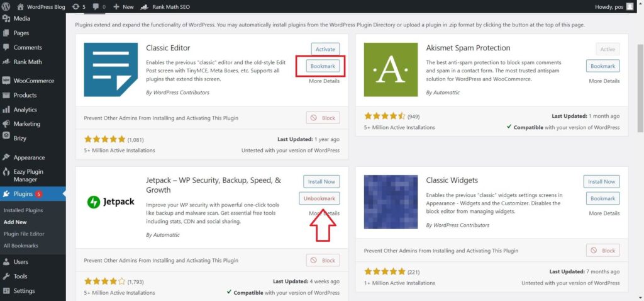Viewport: 644px width, 301px height.
Task: Open the WooCommerce menu label
Action: [x=34, y=81]
